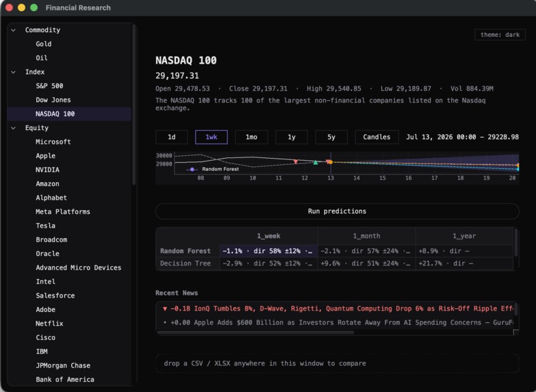Click the news panel resize corner handle

(x=516, y=332)
